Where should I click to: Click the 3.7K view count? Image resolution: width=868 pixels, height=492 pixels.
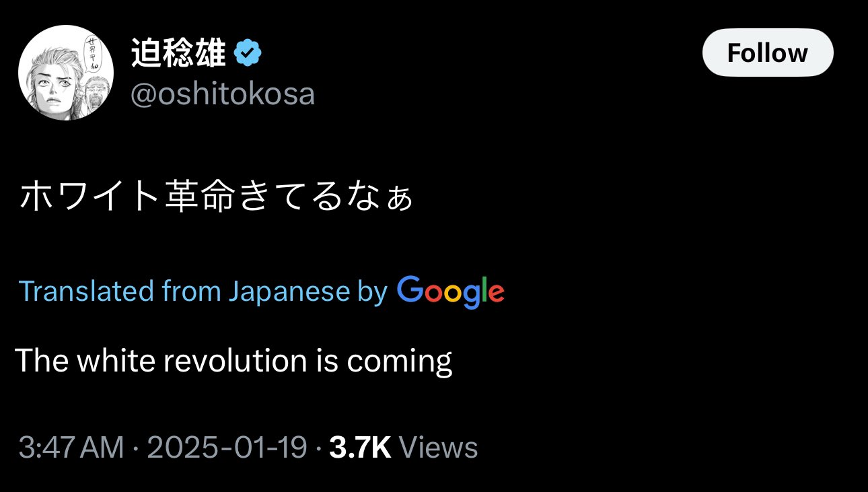coord(360,448)
